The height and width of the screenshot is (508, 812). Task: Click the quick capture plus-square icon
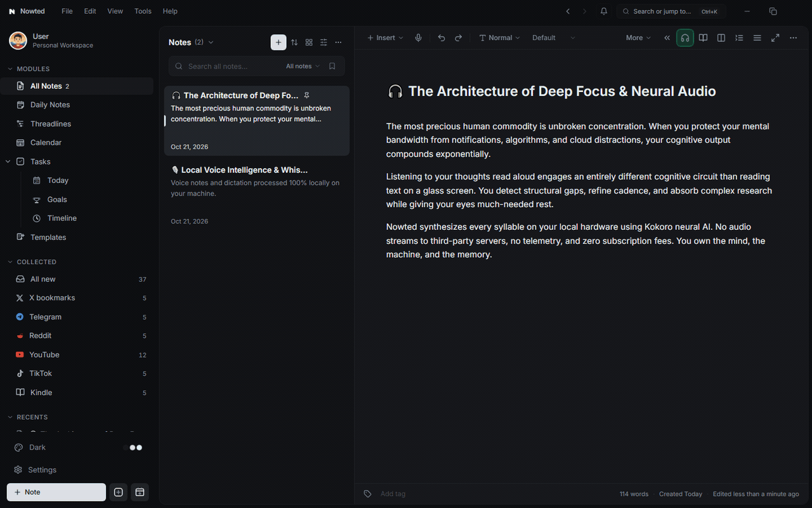[118, 492]
